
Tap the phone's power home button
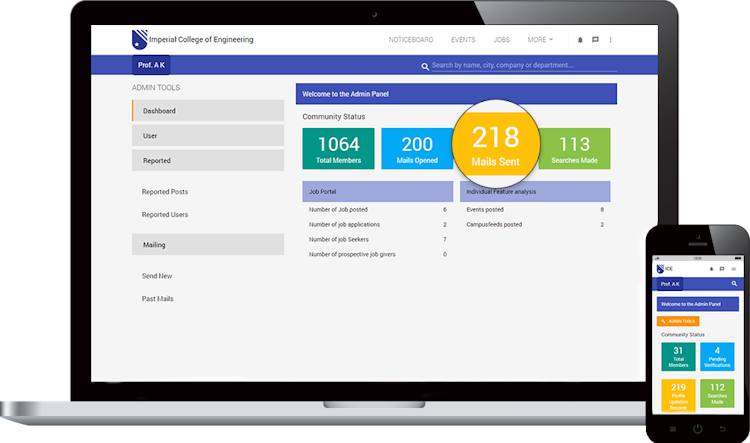(697, 429)
